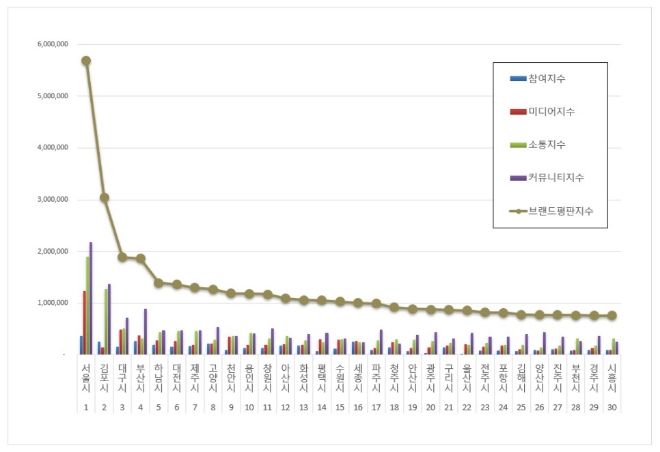Click the 김포시 line data point

(104, 198)
